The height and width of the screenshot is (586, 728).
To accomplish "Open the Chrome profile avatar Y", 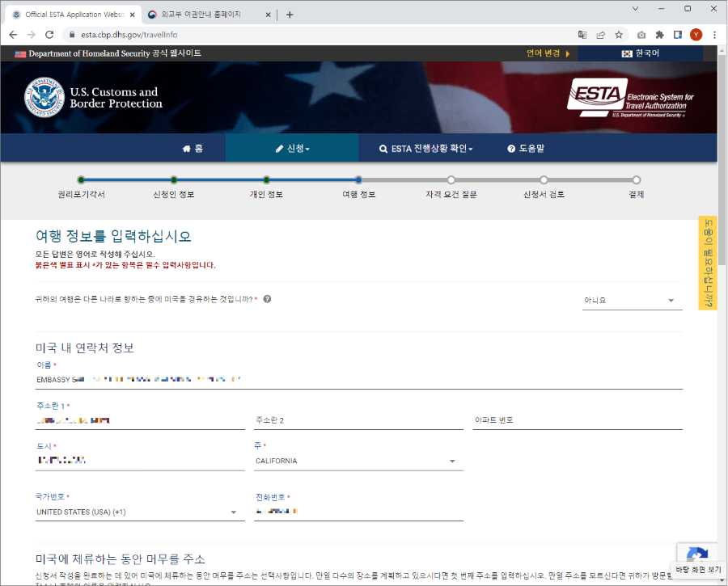I will click(x=696, y=35).
